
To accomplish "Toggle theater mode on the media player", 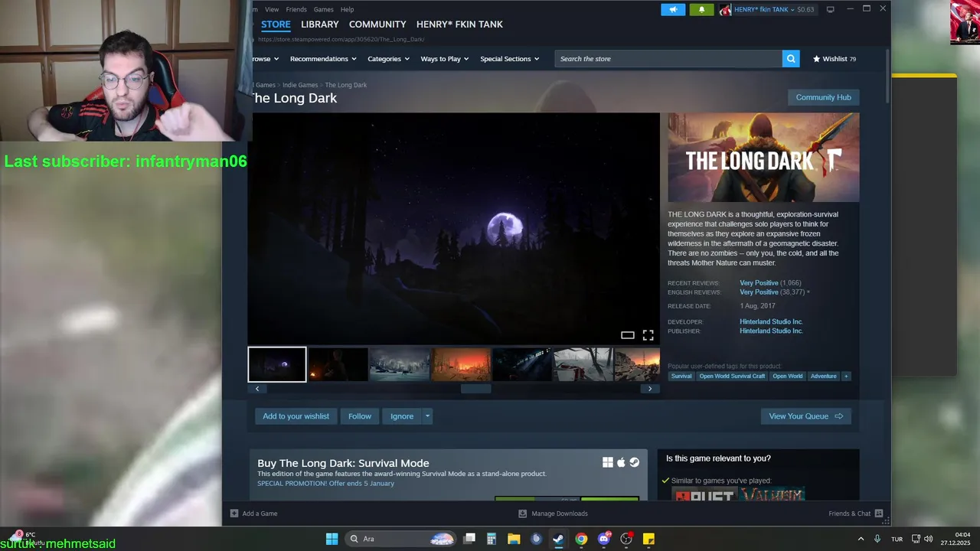I will [627, 335].
